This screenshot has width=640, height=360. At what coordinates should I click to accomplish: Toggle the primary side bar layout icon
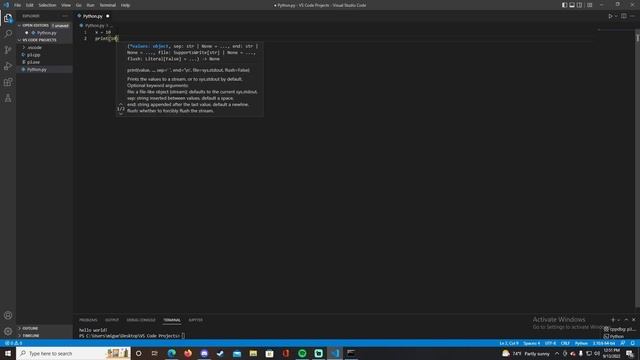(564, 5)
